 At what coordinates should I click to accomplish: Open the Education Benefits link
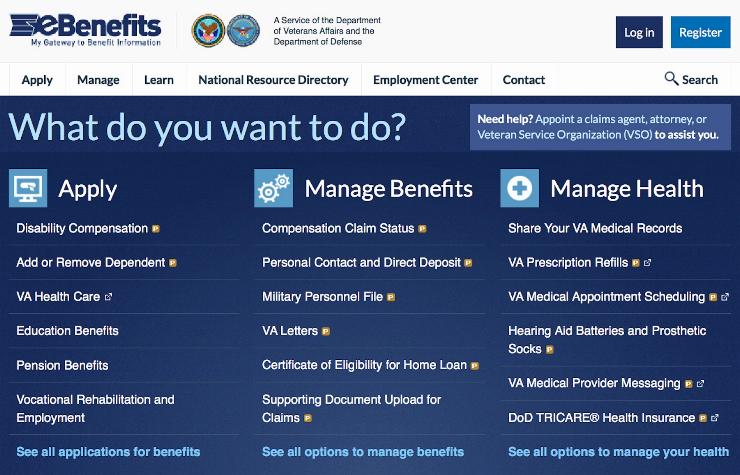click(x=67, y=331)
